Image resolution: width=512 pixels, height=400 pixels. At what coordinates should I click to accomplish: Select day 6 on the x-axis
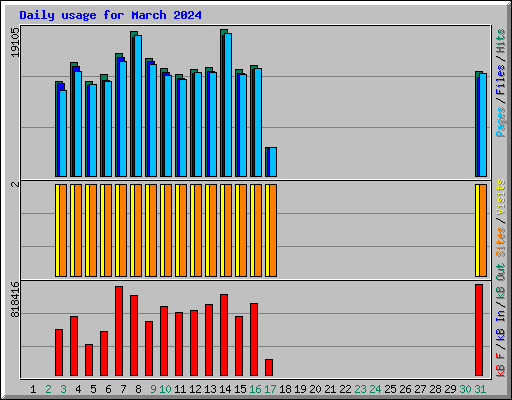(x=108, y=389)
